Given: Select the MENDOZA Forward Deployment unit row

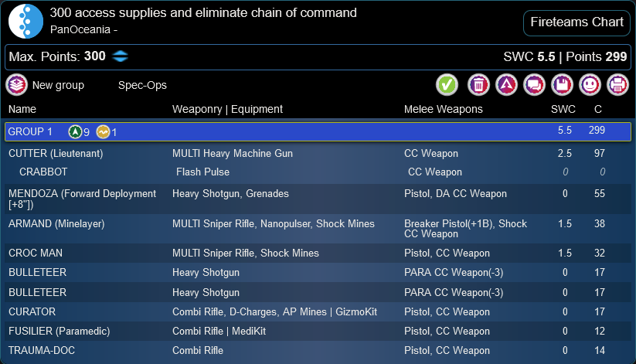Looking at the screenshot, I should [x=318, y=199].
